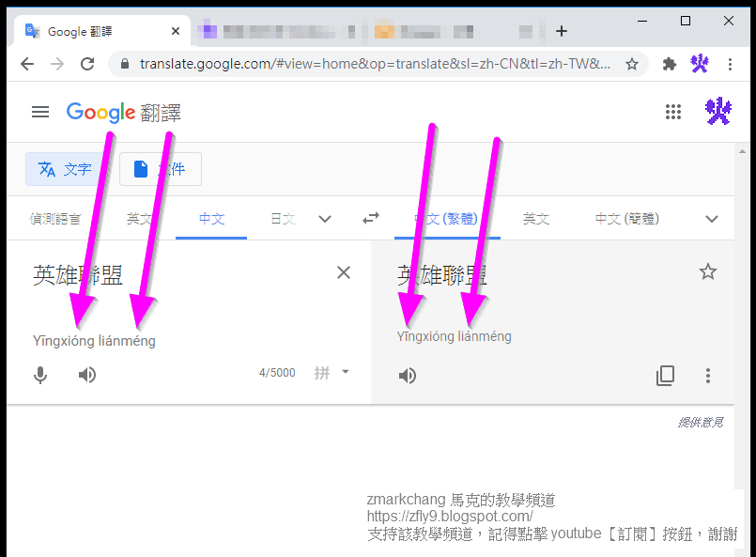Image resolution: width=756 pixels, height=557 pixels.
Task: Click the browser address bar URL
Action: pos(375,64)
